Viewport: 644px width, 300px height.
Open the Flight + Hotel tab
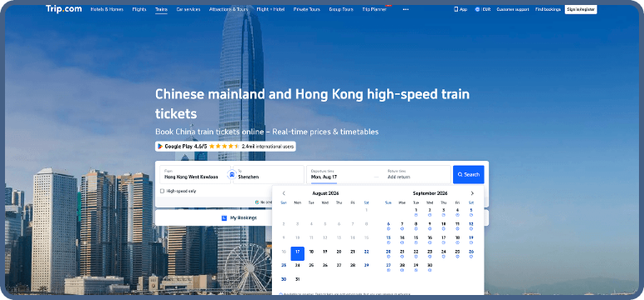click(270, 9)
